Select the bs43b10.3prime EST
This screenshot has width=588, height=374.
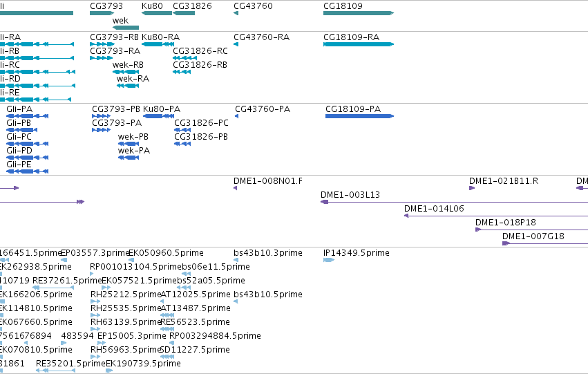236,260
